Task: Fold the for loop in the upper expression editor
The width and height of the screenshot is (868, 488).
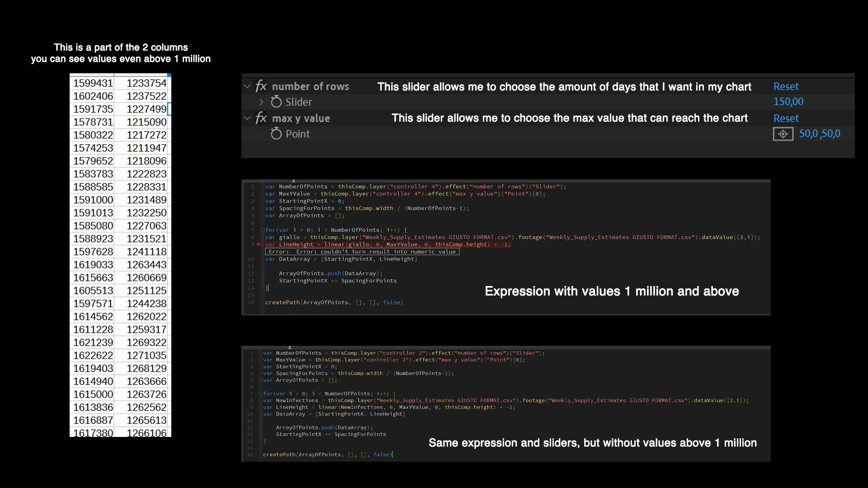Action: pyautogui.click(x=262, y=230)
